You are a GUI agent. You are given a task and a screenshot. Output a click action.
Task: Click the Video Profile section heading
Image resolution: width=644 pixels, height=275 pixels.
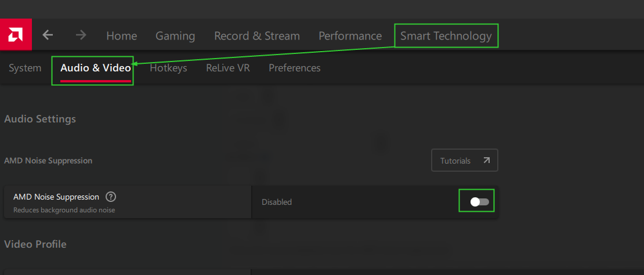pos(35,244)
